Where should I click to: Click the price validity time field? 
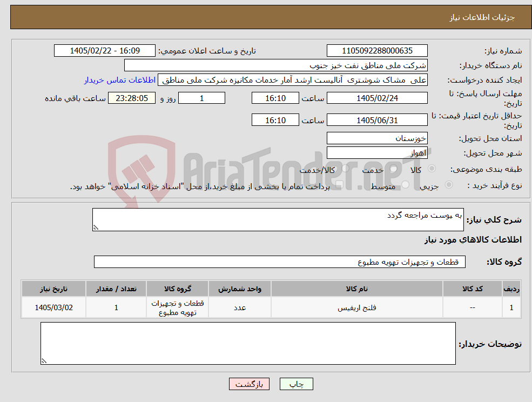tap(275, 120)
